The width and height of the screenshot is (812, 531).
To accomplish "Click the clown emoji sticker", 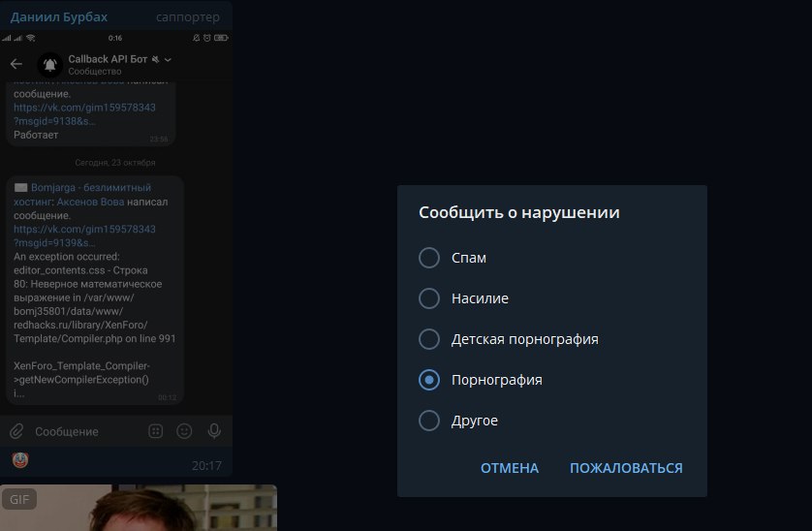I will [20, 459].
